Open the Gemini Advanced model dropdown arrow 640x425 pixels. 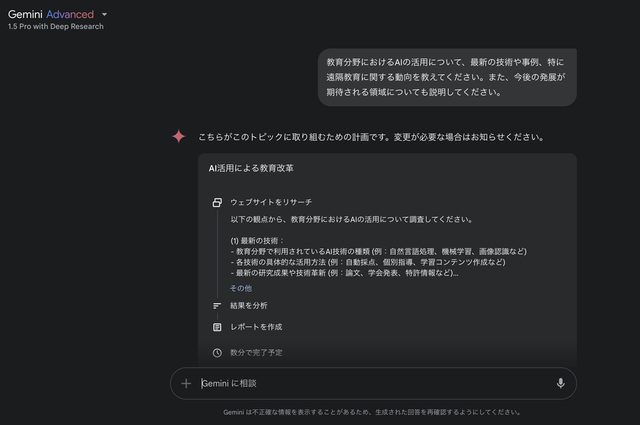tap(104, 15)
